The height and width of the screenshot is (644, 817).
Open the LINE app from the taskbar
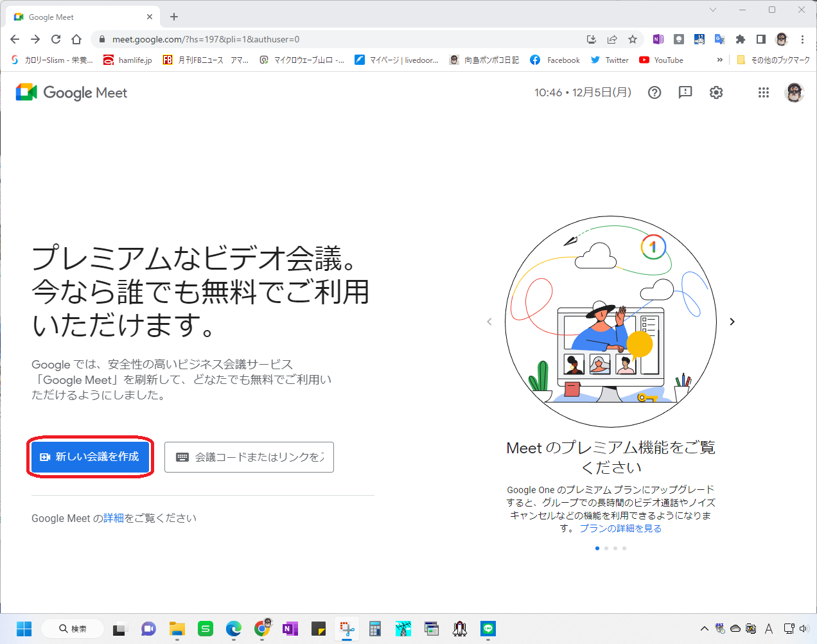[x=488, y=629]
